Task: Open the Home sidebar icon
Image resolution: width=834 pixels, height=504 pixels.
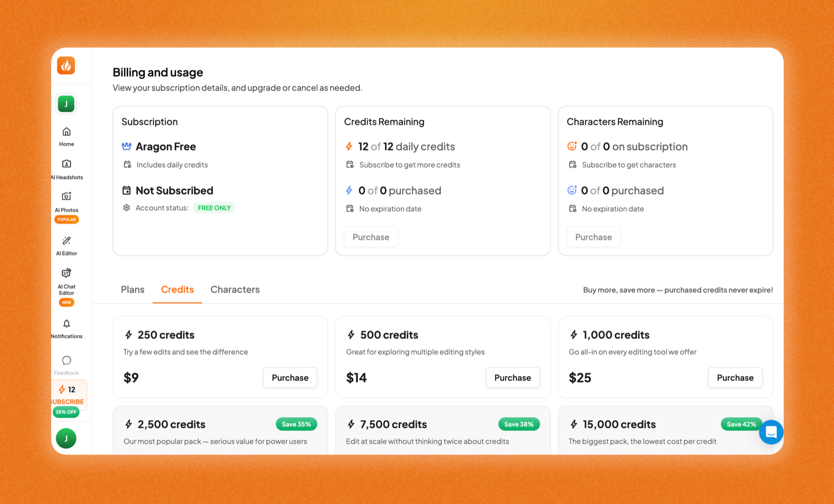Action: click(x=66, y=137)
